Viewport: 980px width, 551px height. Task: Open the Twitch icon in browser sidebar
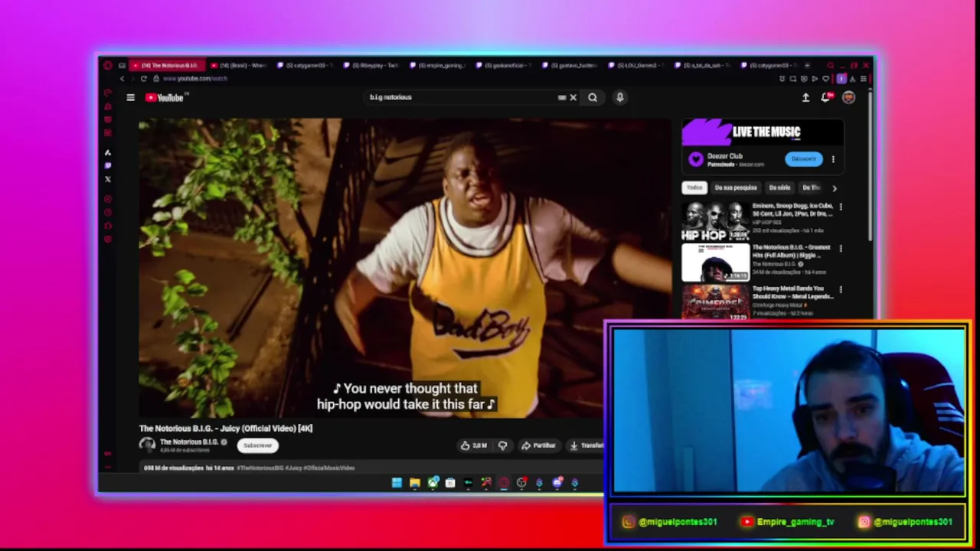click(x=108, y=165)
